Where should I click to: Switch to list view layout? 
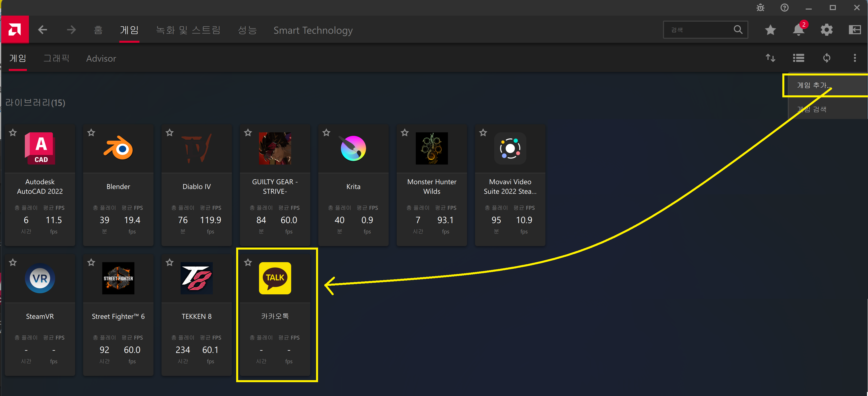798,58
